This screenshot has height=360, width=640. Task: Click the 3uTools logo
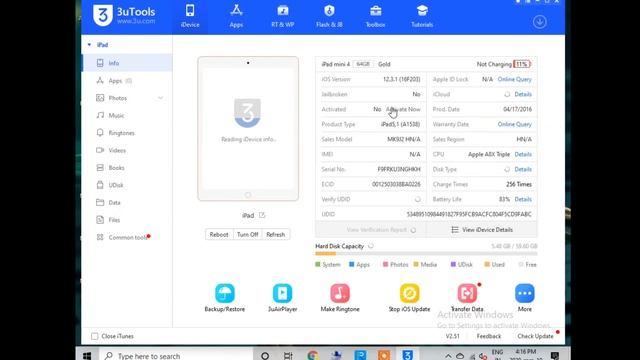click(x=124, y=16)
